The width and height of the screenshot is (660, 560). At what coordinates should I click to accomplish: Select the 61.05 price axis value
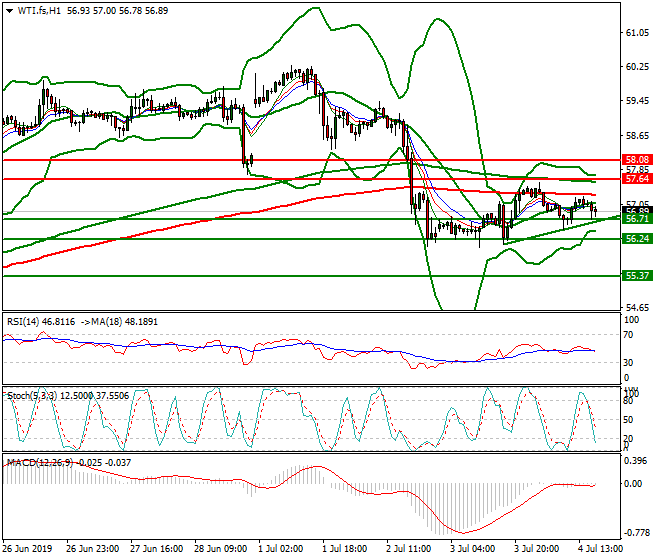click(x=637, y=33)
